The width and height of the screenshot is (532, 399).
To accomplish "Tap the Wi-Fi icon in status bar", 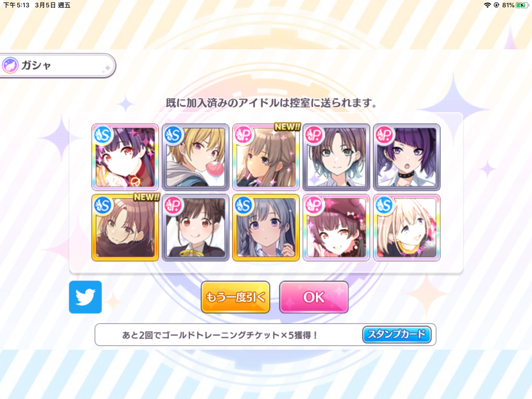I will point(487,5).
